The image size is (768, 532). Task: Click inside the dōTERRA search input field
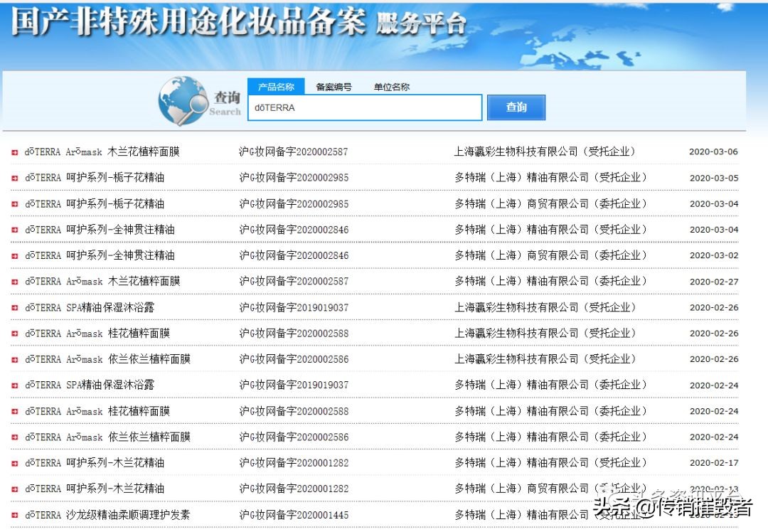click(x=364, y=107)
